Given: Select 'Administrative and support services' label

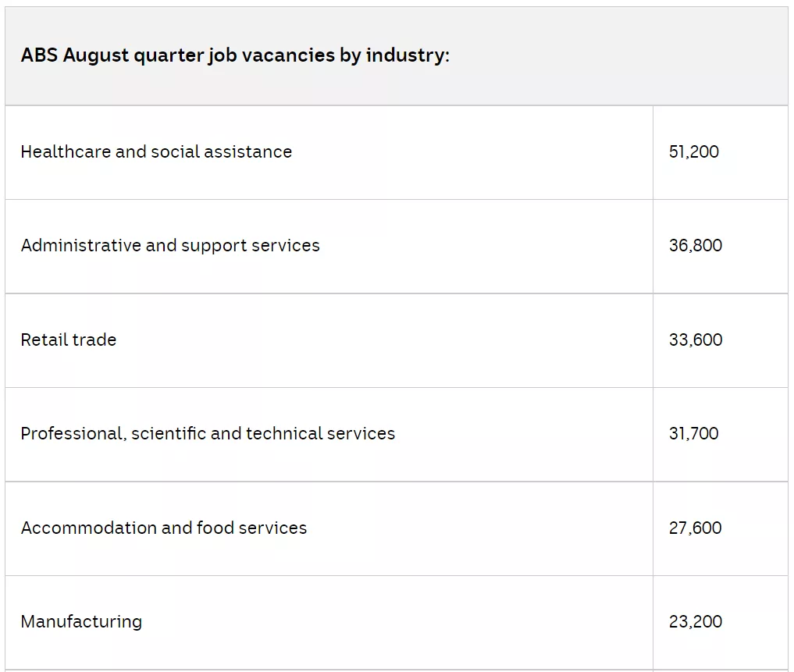Looking at the screenshot, I should tap(170, 246).
